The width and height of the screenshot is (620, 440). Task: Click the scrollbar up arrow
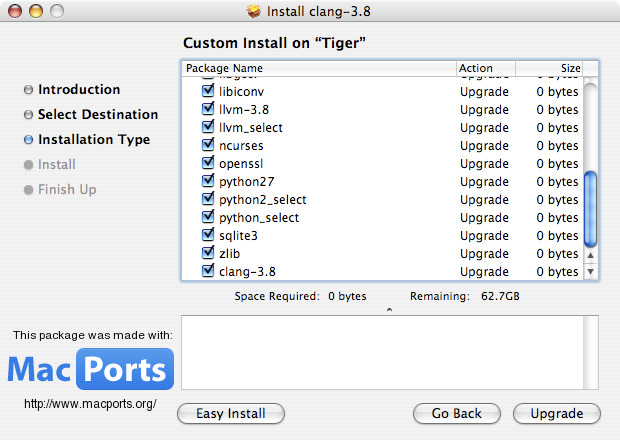point(590,255)
